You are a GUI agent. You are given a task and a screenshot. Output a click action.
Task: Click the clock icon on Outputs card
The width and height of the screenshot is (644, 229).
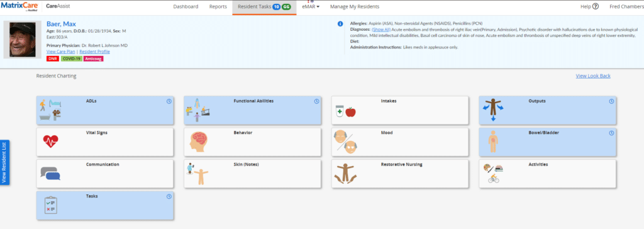point(611,101)
